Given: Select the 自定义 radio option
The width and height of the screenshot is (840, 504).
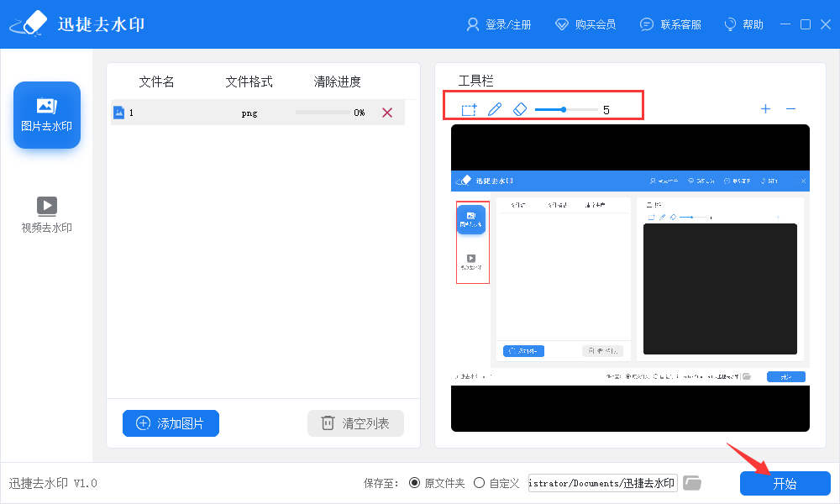Looking at the screenshot, I should point(479,483).
